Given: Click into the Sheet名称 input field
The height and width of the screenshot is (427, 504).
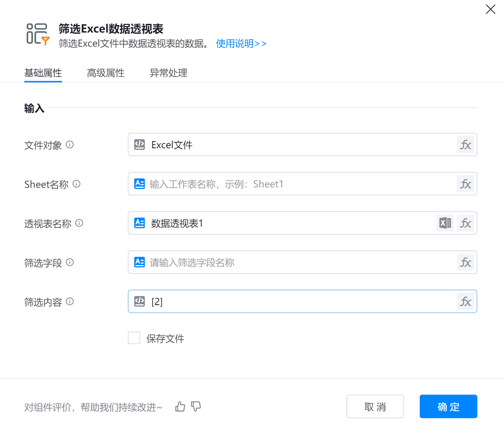Looking at the screenshot, I should point(298,184).
